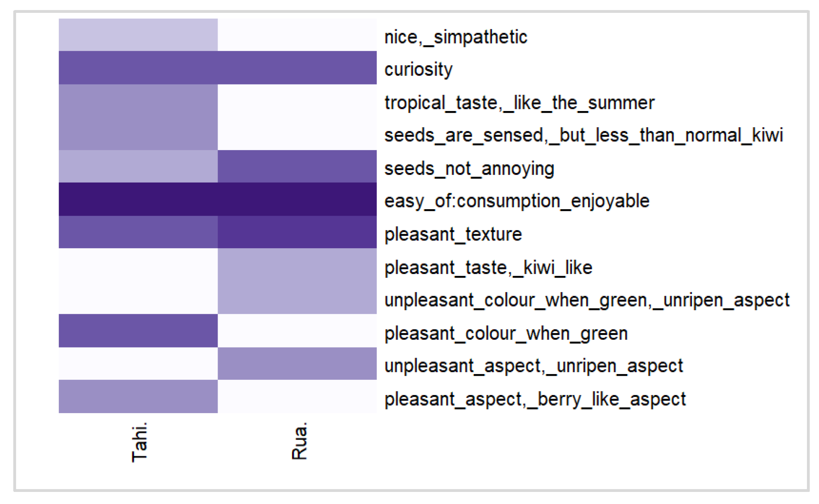Click the Tahi column label
The image size is (819, 504).
140,442
